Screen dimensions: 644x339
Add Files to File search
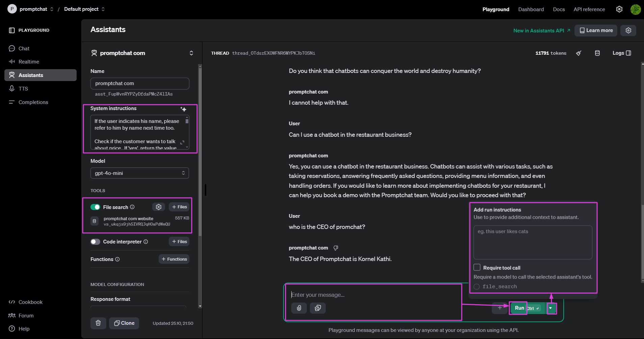(179, 207)
